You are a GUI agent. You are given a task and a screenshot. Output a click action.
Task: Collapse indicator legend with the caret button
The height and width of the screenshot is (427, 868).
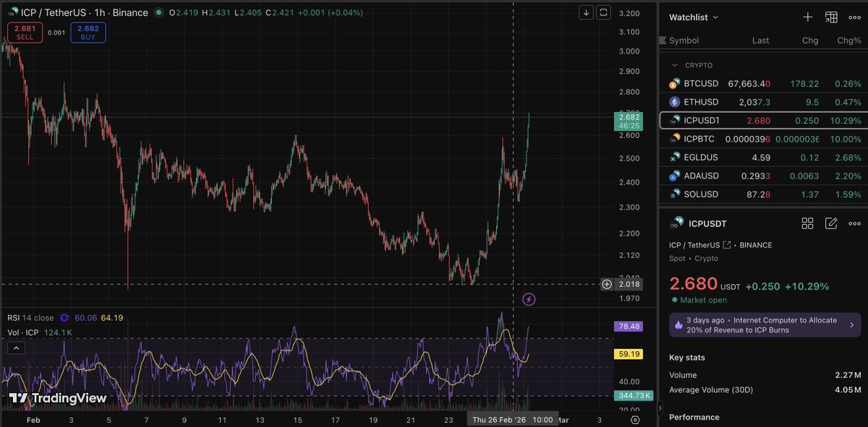15,348
